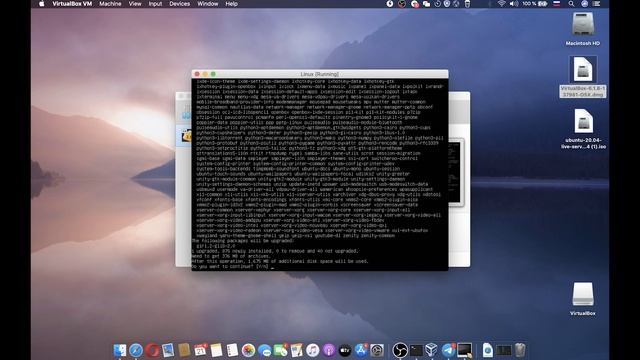Open Finder from the dock
The width and height of the screenshot is (640, 360).
click(120, 350)
